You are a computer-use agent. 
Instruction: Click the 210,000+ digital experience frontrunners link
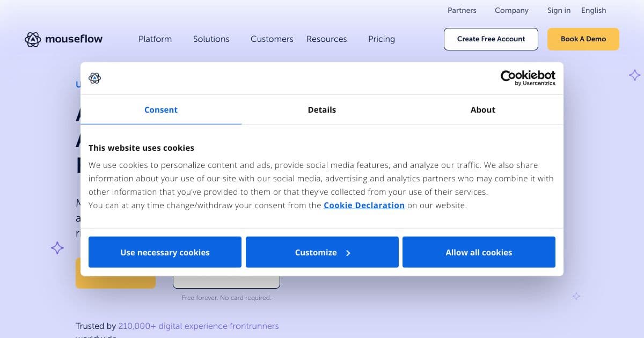click(199, 326)
